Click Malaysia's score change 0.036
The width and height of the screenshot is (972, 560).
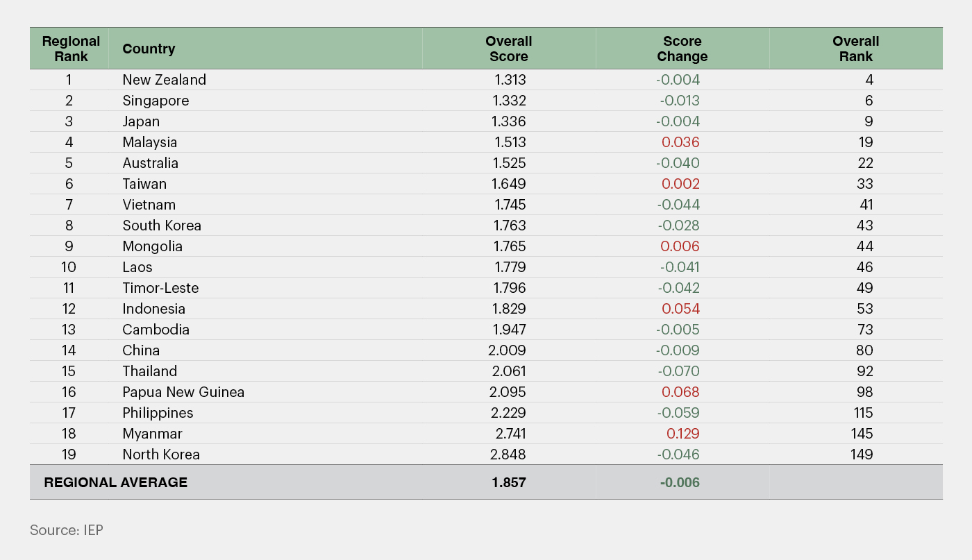click(x=680, y=142)
